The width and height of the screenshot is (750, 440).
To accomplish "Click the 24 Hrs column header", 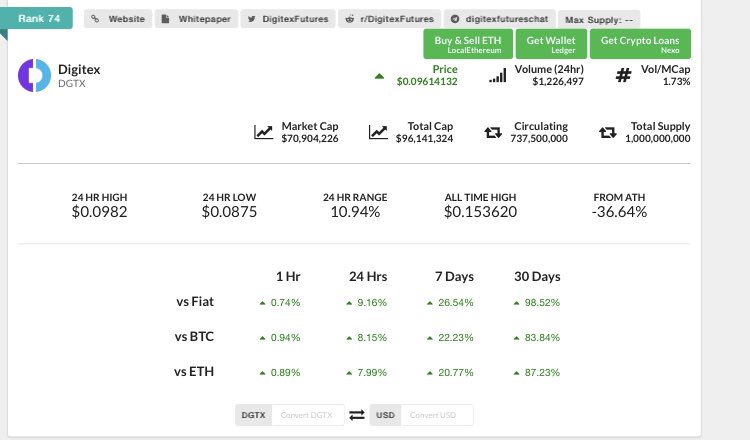I will point(368,276).
